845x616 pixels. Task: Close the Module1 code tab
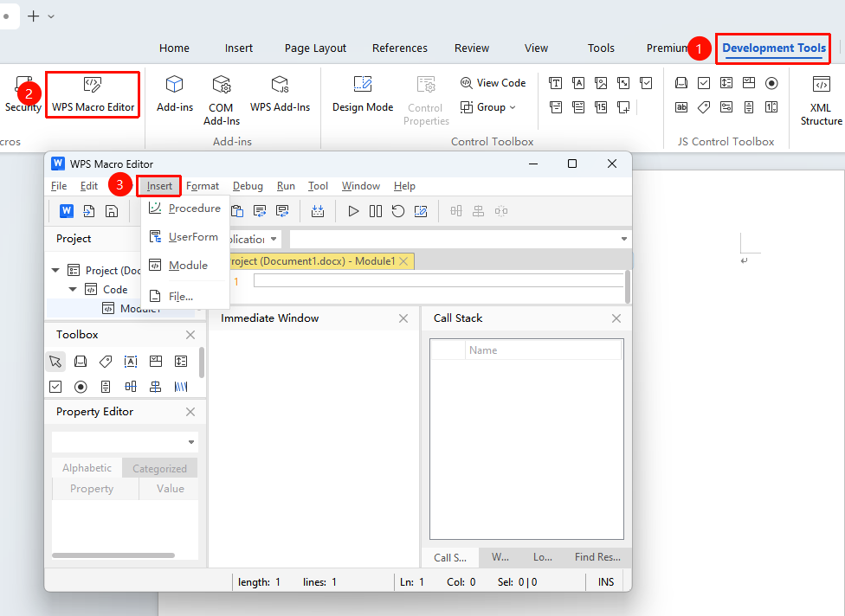point(403,261)
